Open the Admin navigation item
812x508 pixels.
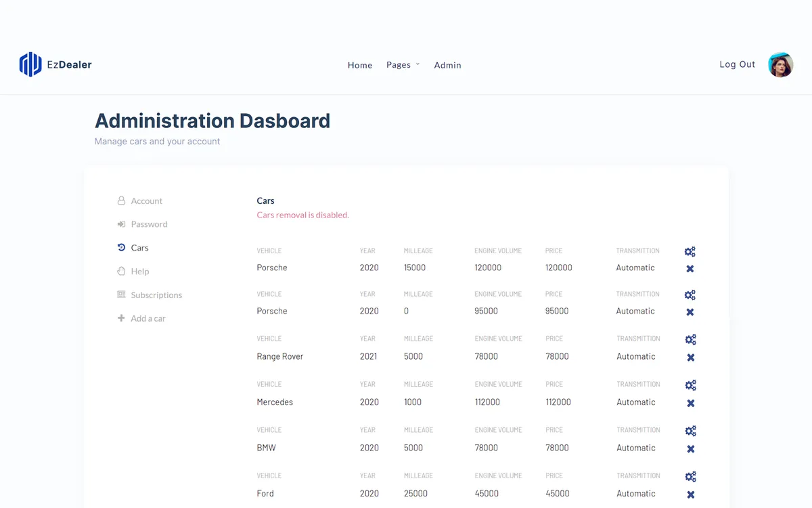tap(447, 65)
